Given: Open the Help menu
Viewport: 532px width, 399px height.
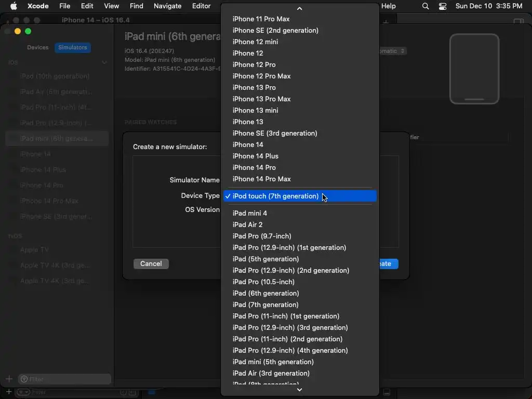Looking at the screenshot, I should coord(388,6).
